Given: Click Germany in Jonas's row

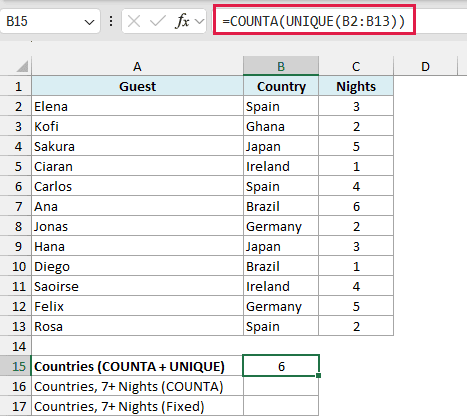Looking at the screenshot, I should tap(281, 226).
